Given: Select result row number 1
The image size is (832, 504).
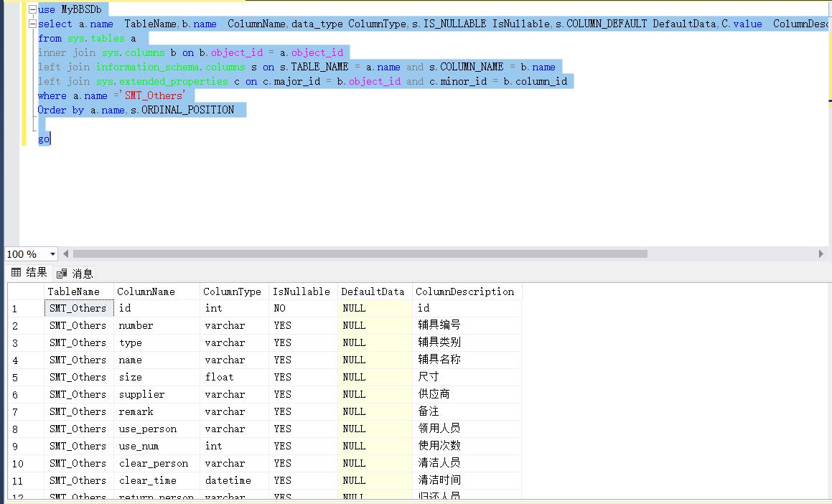Looking at the screenshot, I should point(26,308).
